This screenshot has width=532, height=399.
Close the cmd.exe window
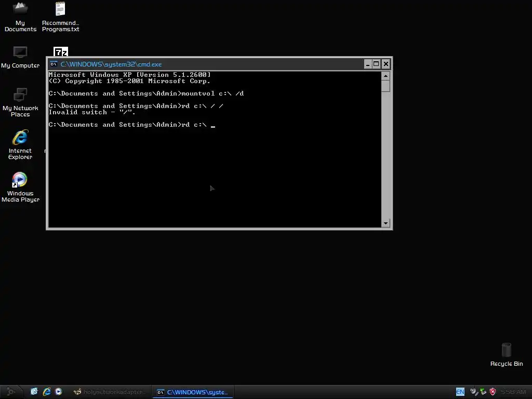[x=386, y=64]
